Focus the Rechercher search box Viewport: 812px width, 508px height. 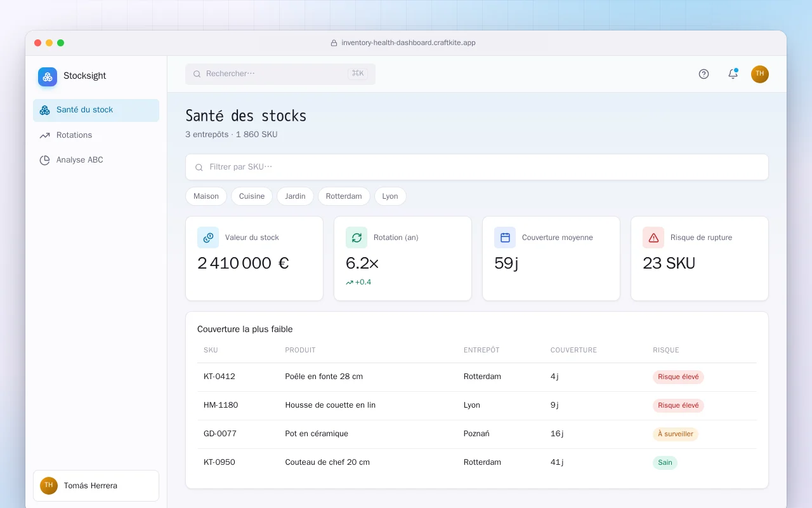pyautogui.click(x=280, y=74)
